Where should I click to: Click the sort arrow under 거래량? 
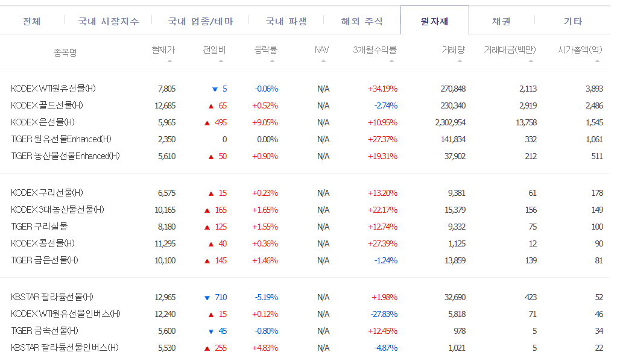pos(460,61)
